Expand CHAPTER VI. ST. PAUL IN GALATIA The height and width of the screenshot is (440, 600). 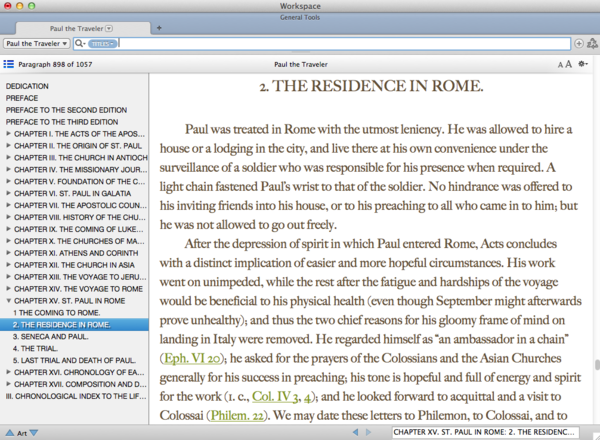tap(8, 193)
